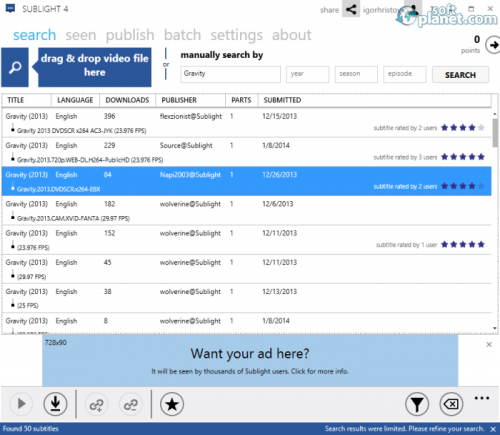
Task: Open the filter funnel icon
Action: tap(417, 404)
